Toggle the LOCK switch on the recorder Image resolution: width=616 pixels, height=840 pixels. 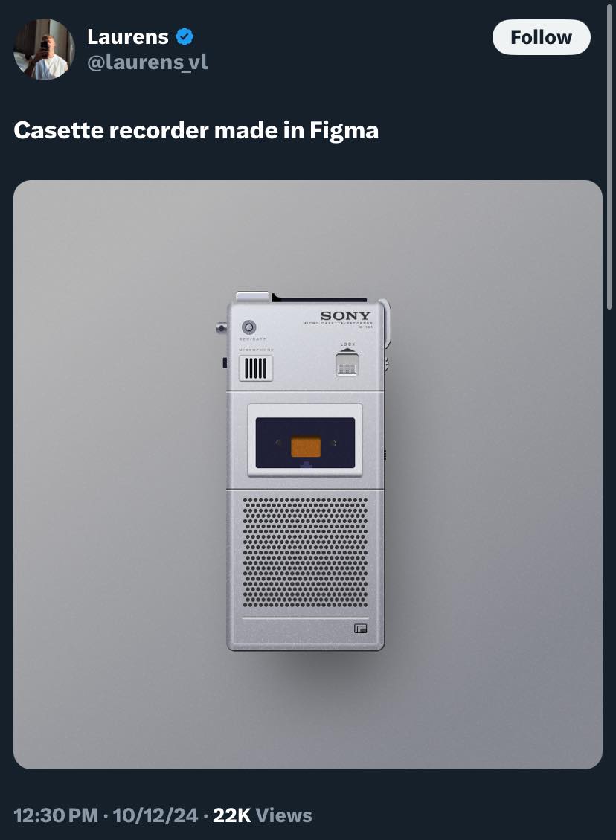pyautogui.click(x=347, y=364)
